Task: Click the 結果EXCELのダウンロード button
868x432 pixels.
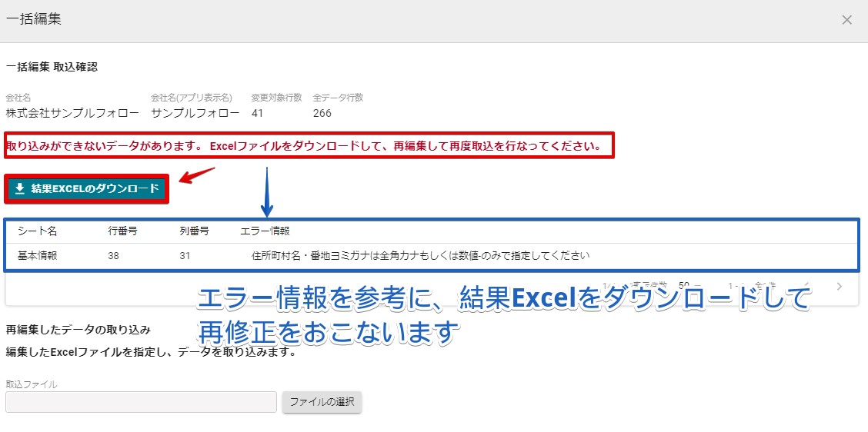Action: tap(86, 188)
